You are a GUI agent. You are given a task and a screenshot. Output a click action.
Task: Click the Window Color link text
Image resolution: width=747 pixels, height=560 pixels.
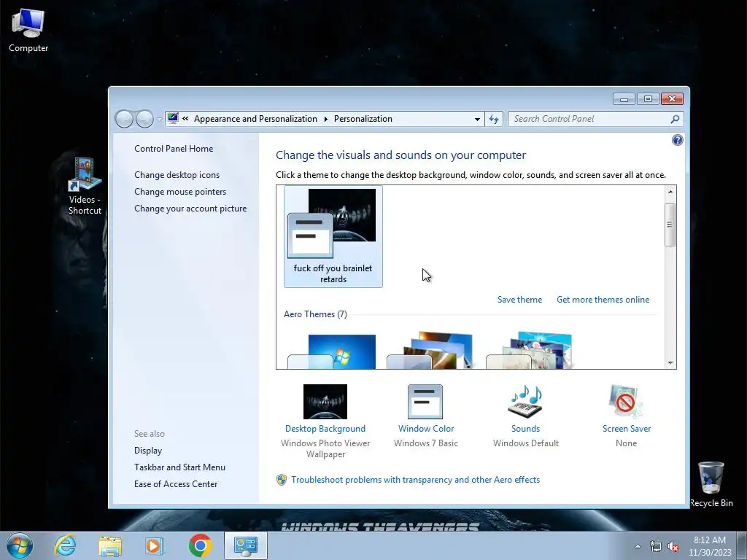pos(426,429)
